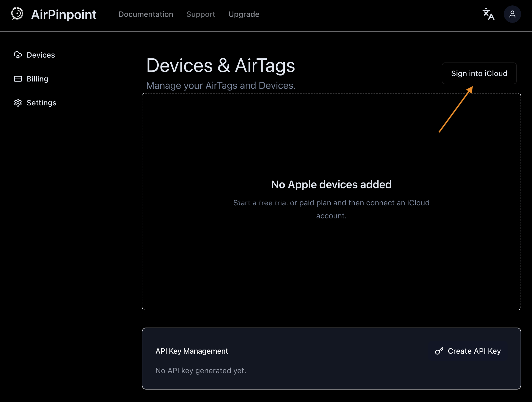The image size is (532, 402).
Task: Click the 'Manage your AirTags and Devices.' subtitle
Action: point(221,85)
